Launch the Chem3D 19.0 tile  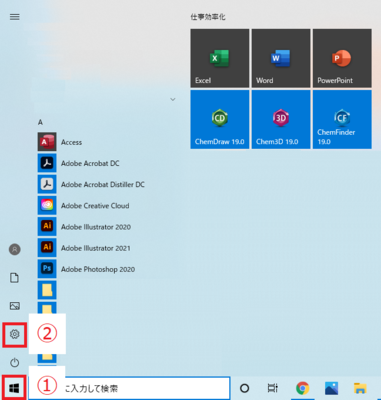pyautogui.click(x=281, y=119)
